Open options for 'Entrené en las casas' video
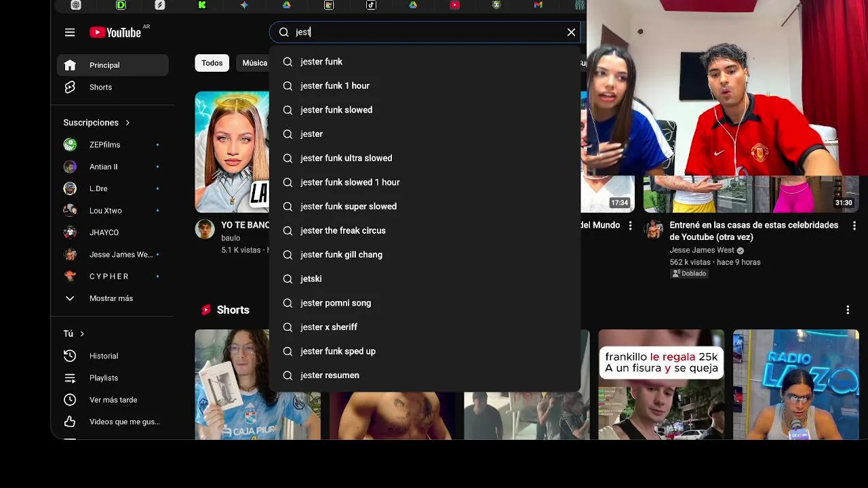 click(854, 226)
